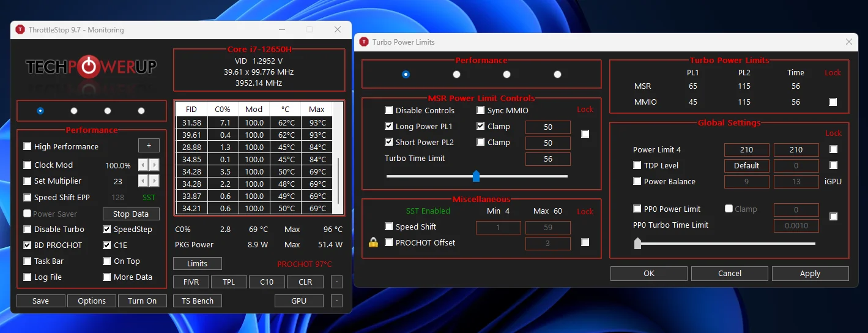Check the On Top option

tap(107, 261)
